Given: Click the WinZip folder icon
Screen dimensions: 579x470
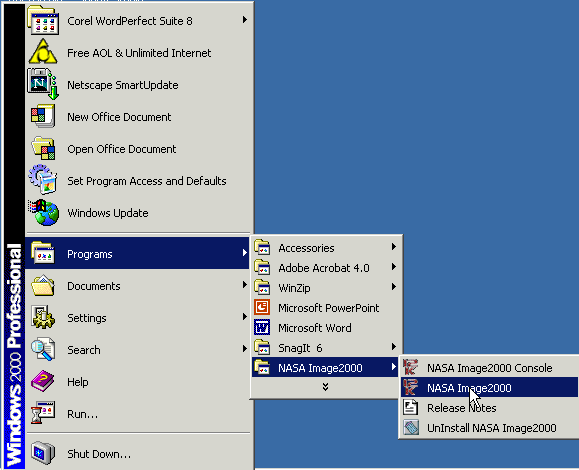Looking at the screenshot, I should (262, 287).
